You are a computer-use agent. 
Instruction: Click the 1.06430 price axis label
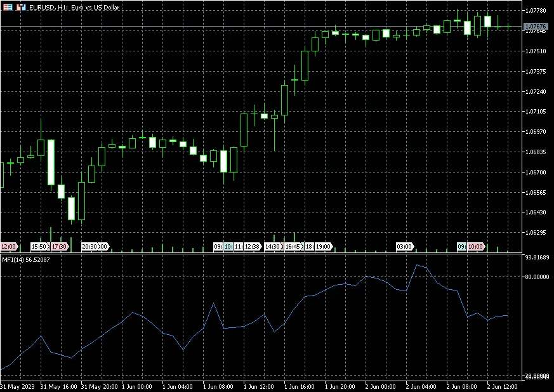(536, 212)
